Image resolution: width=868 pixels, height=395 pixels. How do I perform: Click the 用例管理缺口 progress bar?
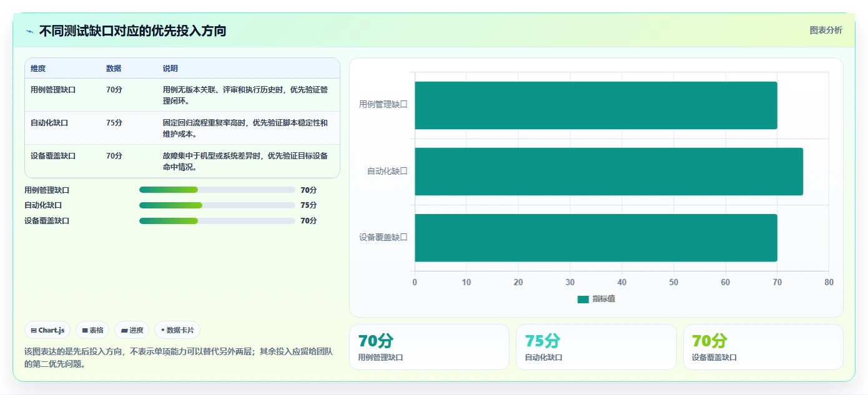[x=217, y=190]
